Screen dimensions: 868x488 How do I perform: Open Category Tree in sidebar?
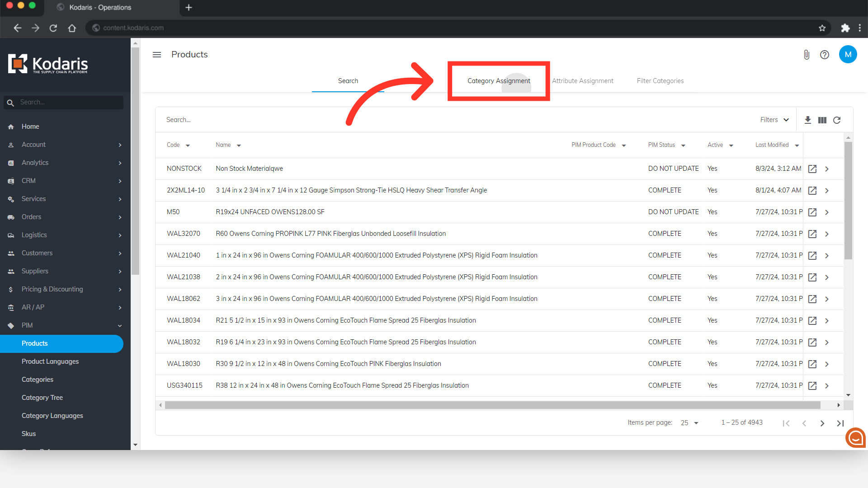(x=42, y=398)
